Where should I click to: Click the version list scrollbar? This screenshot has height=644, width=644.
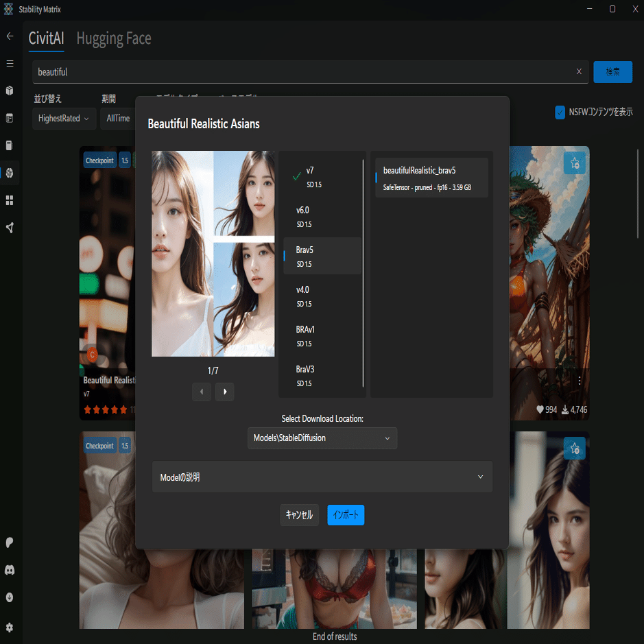(x=363, y=273)
